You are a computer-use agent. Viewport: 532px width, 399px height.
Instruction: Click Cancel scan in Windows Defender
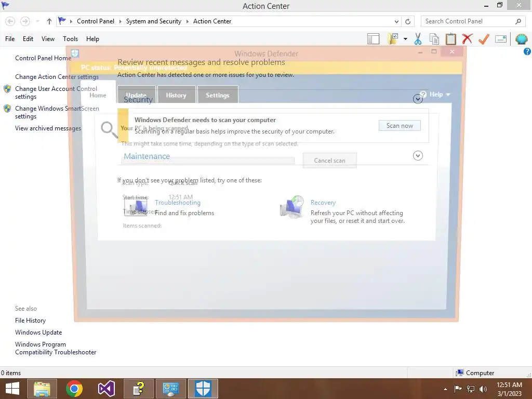[x=329, y=161]
